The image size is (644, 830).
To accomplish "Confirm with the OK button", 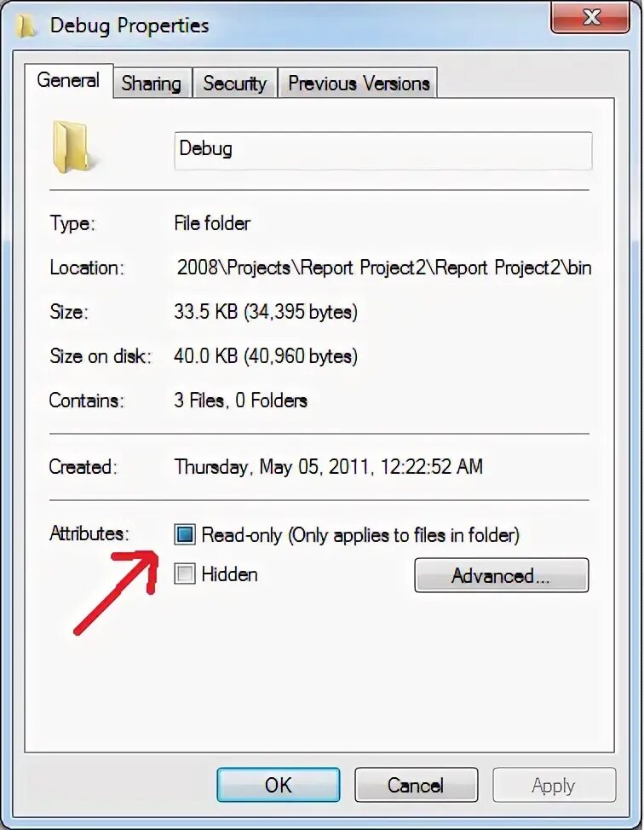I will pos(279,785).
